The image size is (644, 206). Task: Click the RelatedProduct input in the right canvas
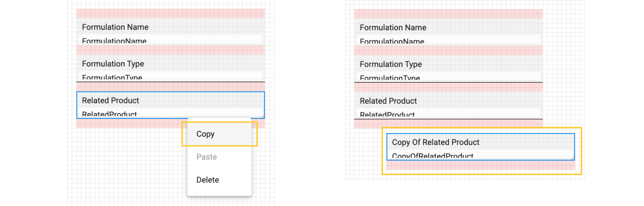[x=448, y=114]
